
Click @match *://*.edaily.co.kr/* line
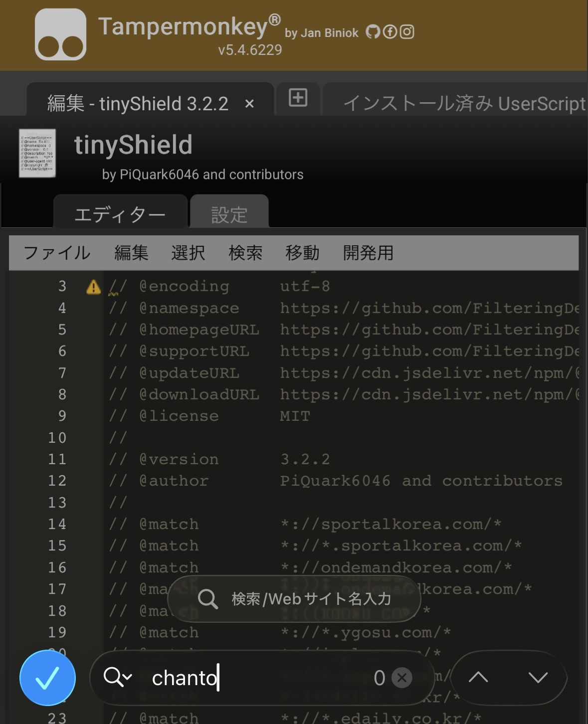point(295,718)
